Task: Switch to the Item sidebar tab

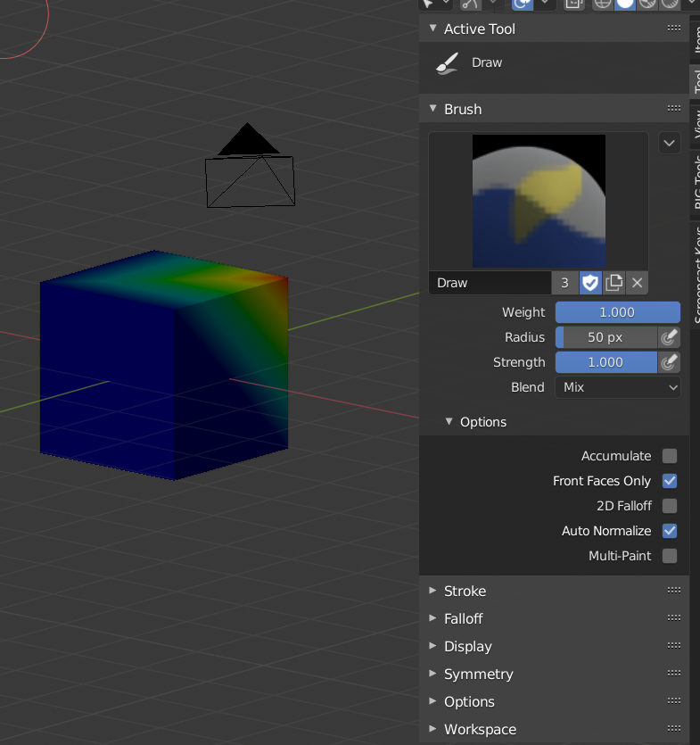Action: click(x=696, y=39)
